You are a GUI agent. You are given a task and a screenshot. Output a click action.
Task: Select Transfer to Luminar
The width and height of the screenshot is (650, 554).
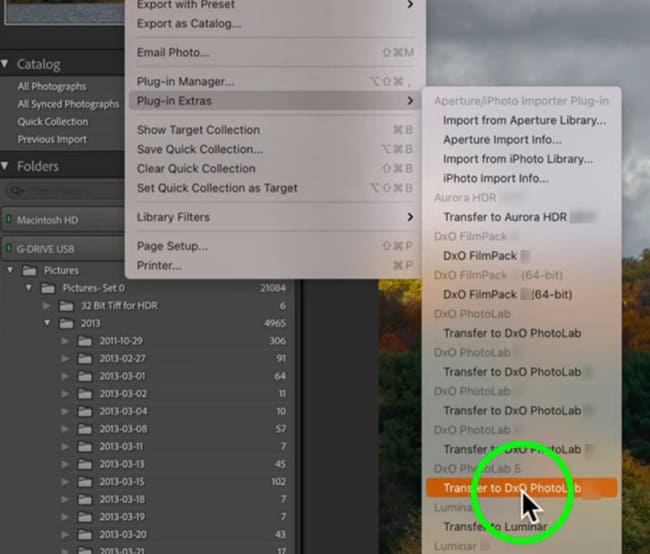(522, 527)
